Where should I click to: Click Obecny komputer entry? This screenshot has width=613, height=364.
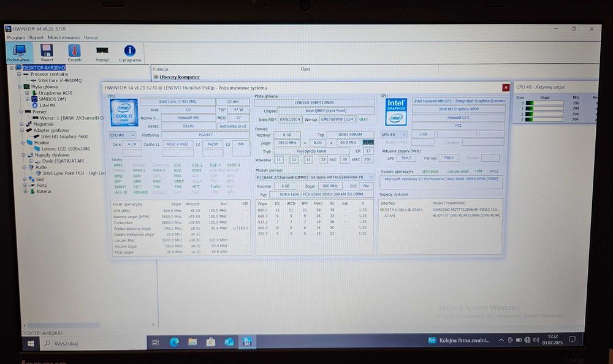click(180, 77)
